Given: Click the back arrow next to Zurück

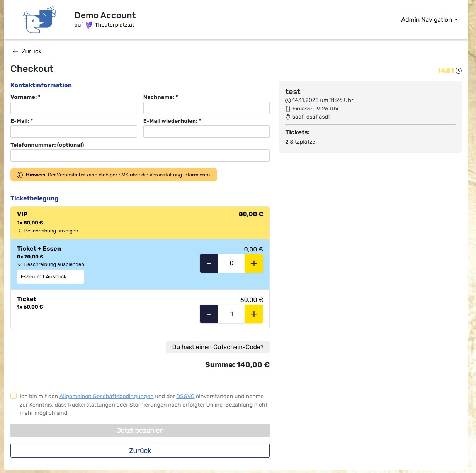Looking at the screenshot, I should 15,51.
